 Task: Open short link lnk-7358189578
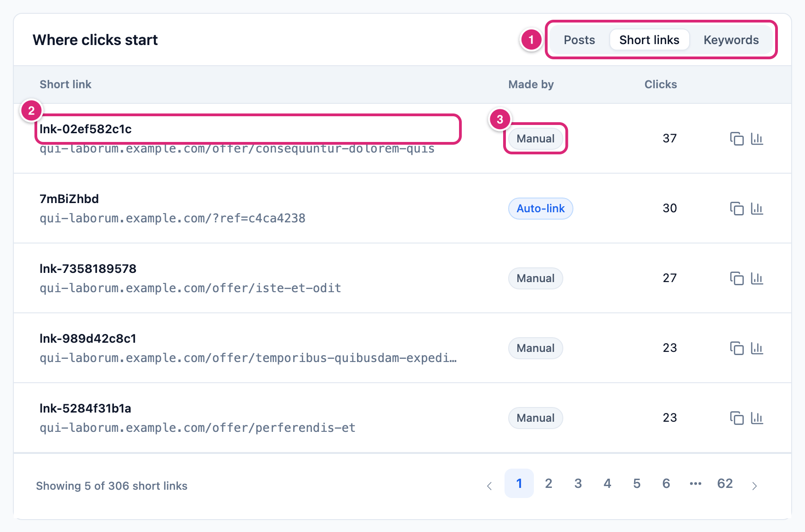coord(88,269)
